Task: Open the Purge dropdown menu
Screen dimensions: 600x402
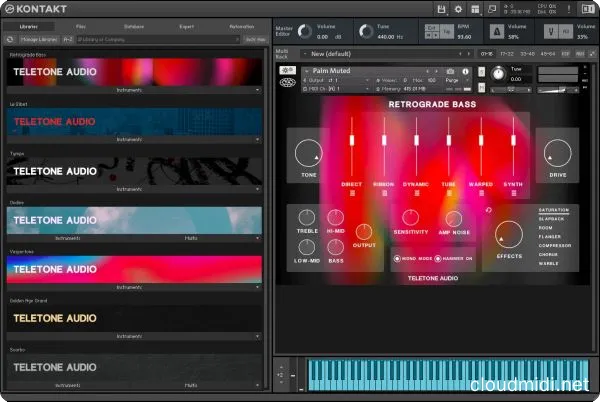Action: (x=457, y=80)
